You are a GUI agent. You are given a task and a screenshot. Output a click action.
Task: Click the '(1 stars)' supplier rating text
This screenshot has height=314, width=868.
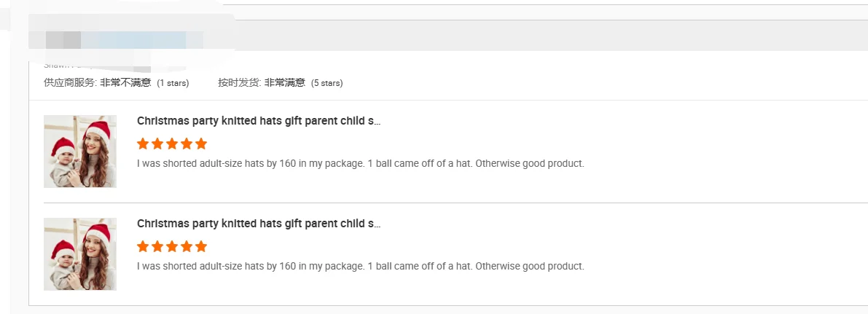(x=173, y=83)
